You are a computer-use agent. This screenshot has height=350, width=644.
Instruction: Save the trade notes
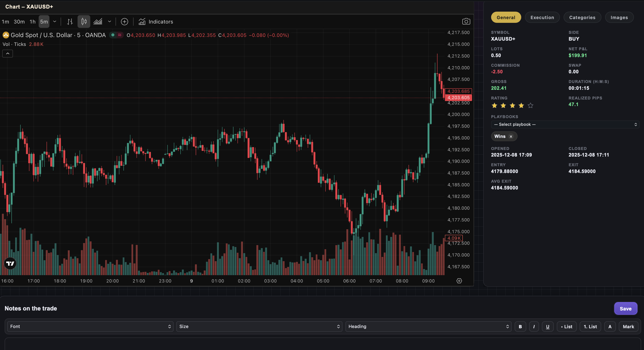point(626,309)
